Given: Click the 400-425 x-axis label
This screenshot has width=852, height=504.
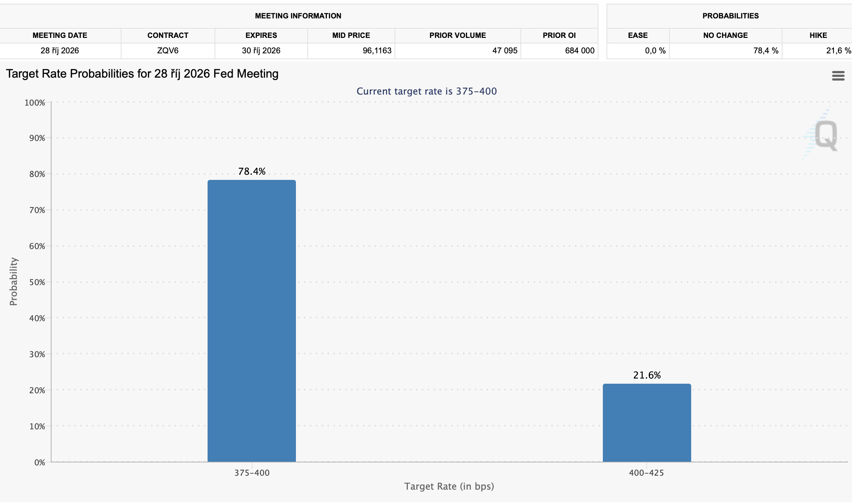Looking at the screenshot, I should [647, 473].
